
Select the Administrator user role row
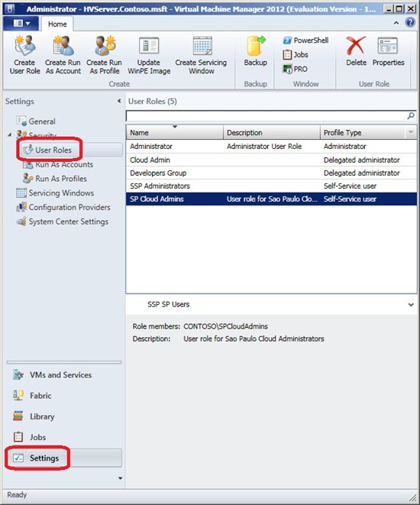coord(271,146)
